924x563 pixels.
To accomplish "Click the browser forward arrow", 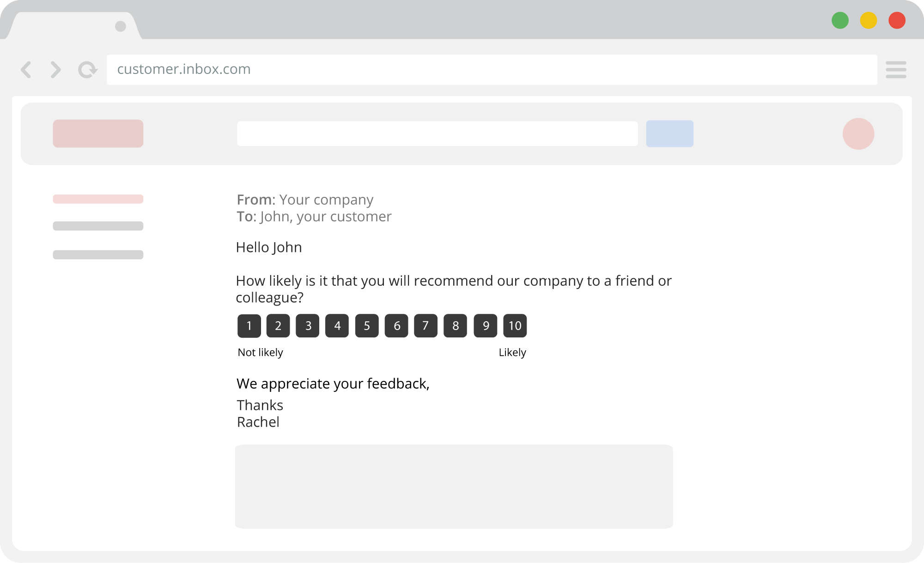I will pyautogui.click(x=55, y=70).
